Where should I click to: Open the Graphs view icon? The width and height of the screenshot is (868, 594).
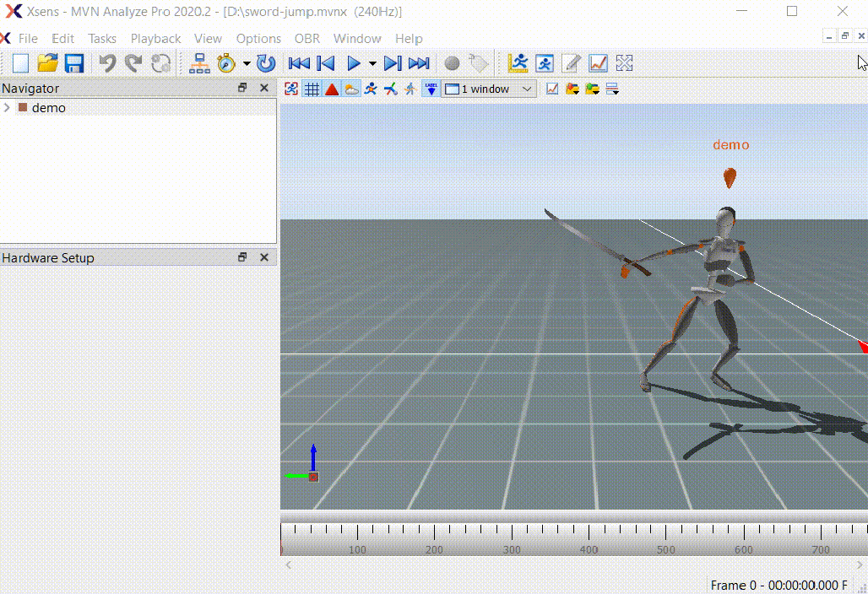pyautogui.click(x=599, y=63)
